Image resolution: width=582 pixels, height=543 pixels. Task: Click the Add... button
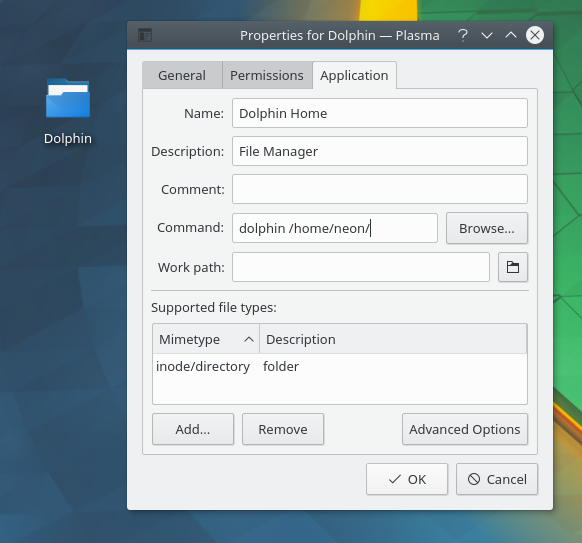click(193, 429)
